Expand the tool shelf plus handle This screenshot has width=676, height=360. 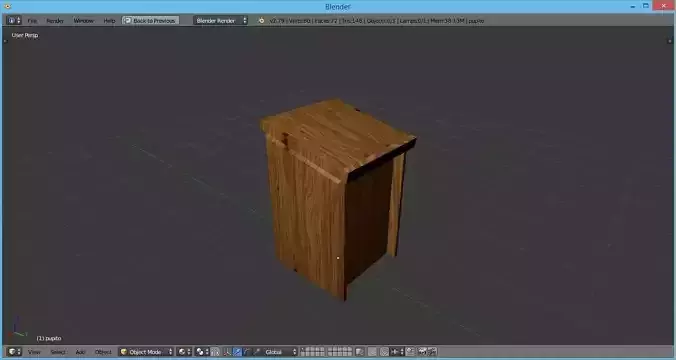[x=5, y=41]
